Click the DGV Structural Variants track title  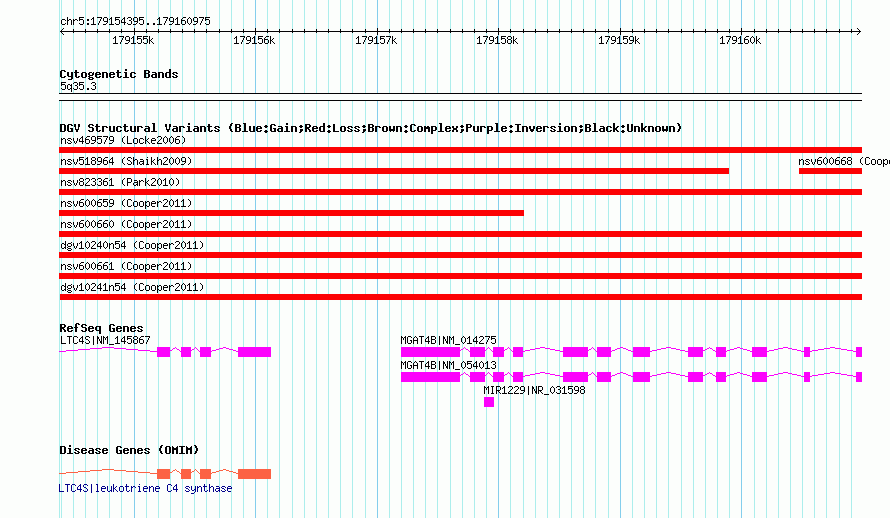tap(371, 128)
